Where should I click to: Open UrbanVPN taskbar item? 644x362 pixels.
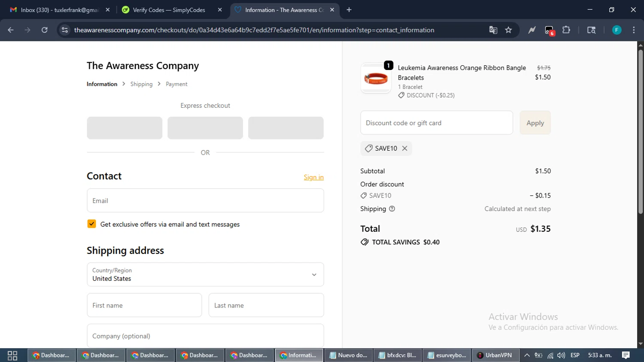click(x=495, y=355)
